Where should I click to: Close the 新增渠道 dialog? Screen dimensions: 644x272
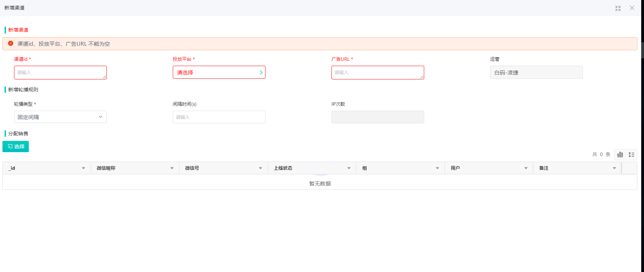[x=632, y=8]
